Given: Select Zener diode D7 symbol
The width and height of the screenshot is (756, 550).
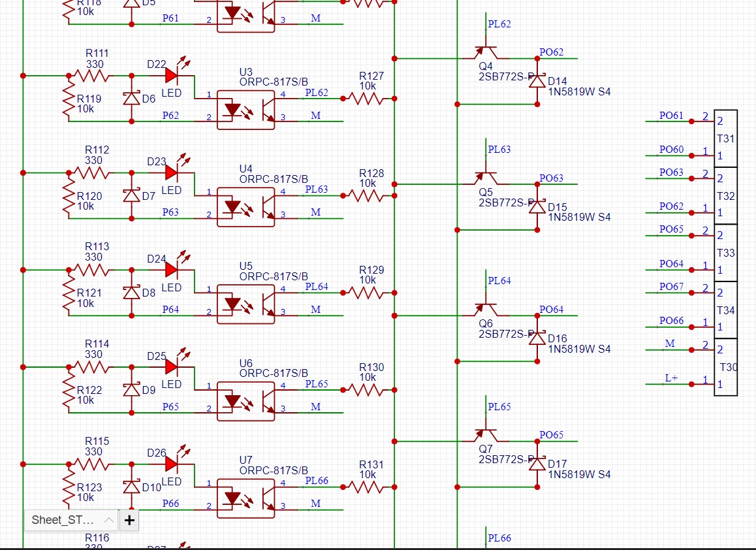Looking at the screenshot, I should (132, 195).
